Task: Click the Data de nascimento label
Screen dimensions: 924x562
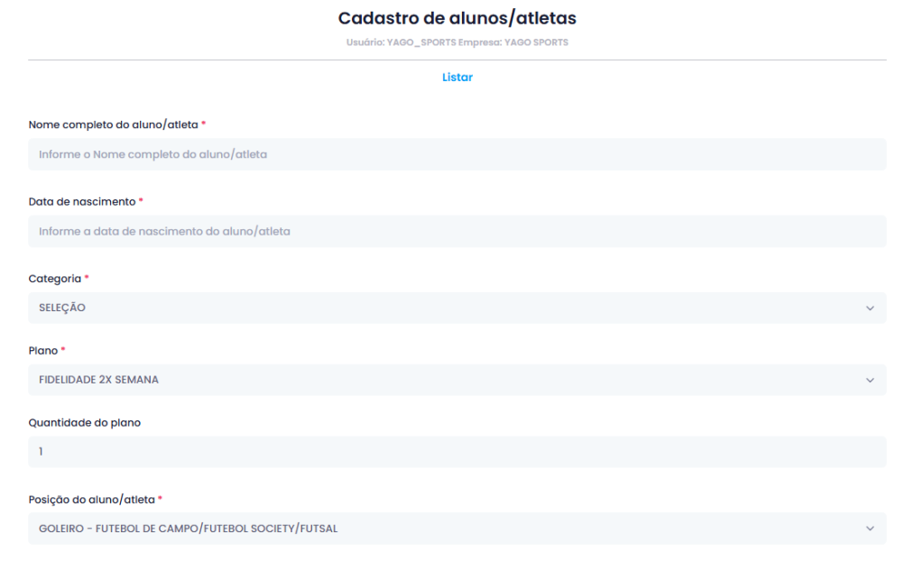Action: coord(82,201)
